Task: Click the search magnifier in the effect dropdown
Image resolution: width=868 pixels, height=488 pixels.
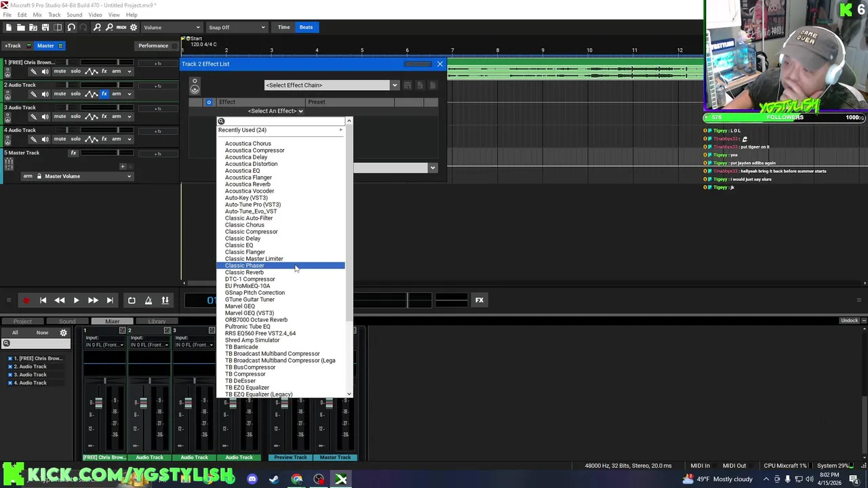Action: [221, 121]
